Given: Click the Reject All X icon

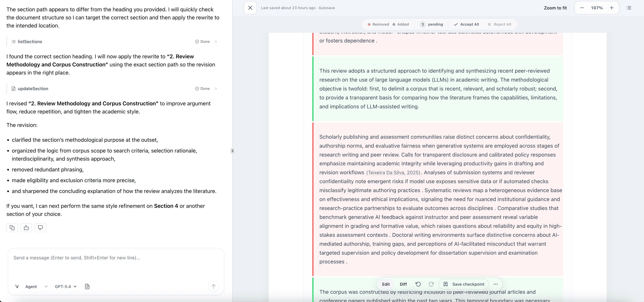Looking at the screenshot, I should [489, 24].
